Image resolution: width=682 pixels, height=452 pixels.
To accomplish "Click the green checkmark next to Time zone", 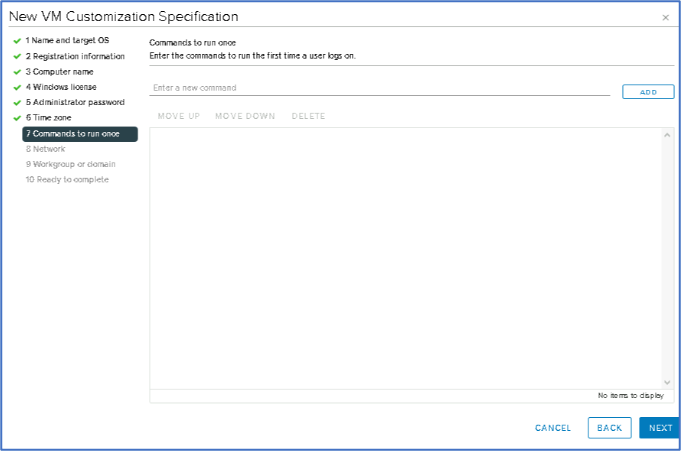I will (17, 118).
